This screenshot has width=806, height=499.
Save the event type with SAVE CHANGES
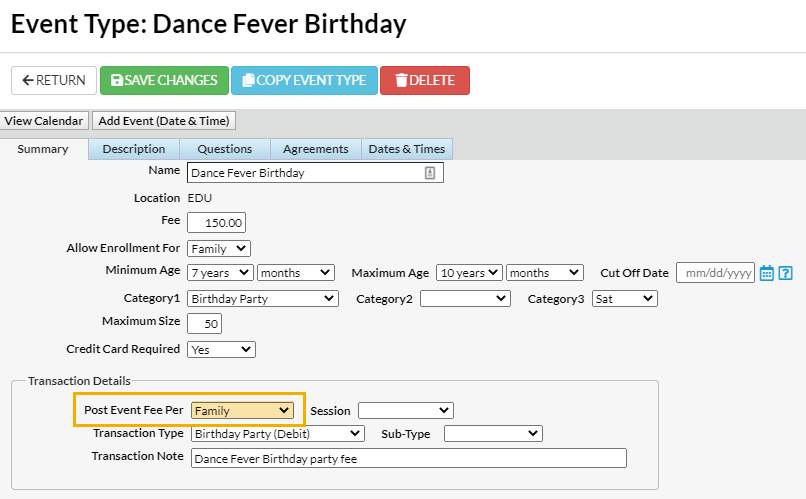[164, 80]
